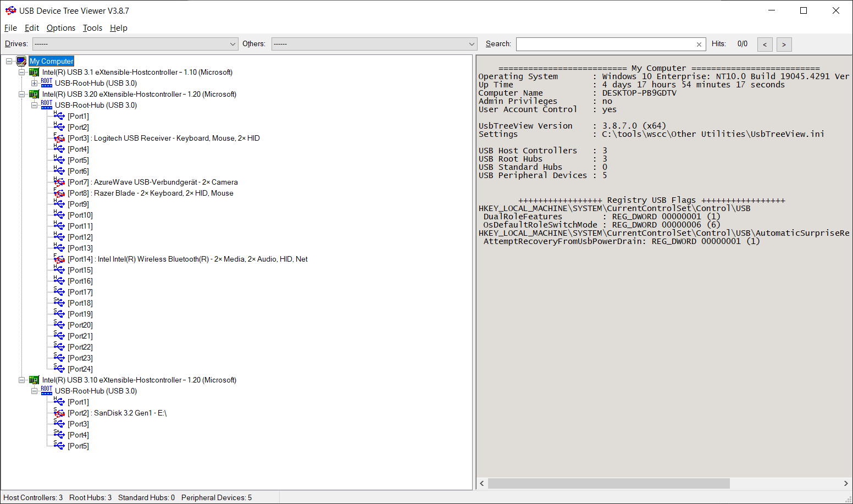Click the SuperSpeed port icon for Port24
Image resolution: width=853 pixels, height=504 pixels.
[x=59, y=369]
